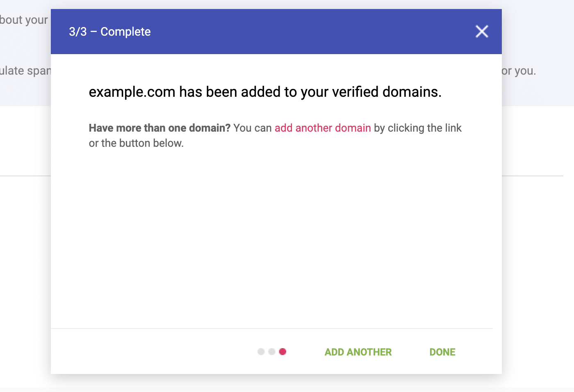The image size is (574, 392).
Task: Click the highlighted third pagination dot
Action: [283, 352]
